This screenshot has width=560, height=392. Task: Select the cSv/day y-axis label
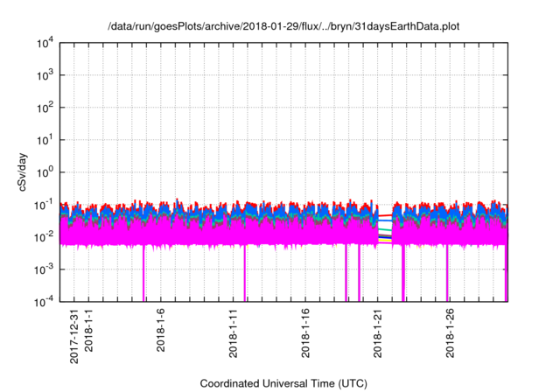pos(23,172)
